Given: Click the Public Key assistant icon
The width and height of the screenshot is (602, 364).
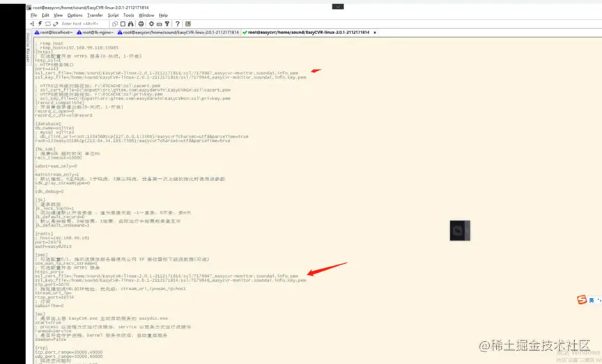Looking at the screenshot, I should 167,24.
